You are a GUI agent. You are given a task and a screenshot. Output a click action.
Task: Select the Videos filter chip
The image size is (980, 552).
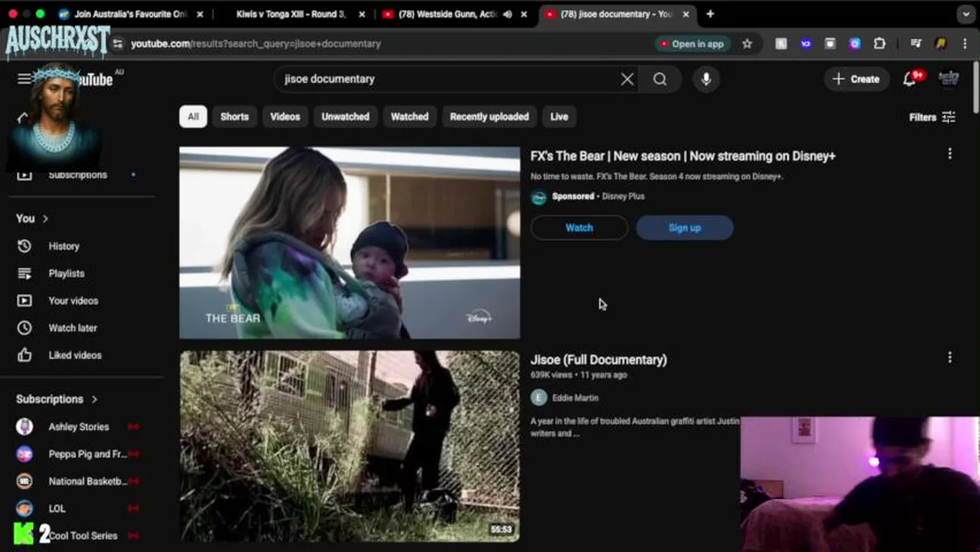click(x=284, y=117)
